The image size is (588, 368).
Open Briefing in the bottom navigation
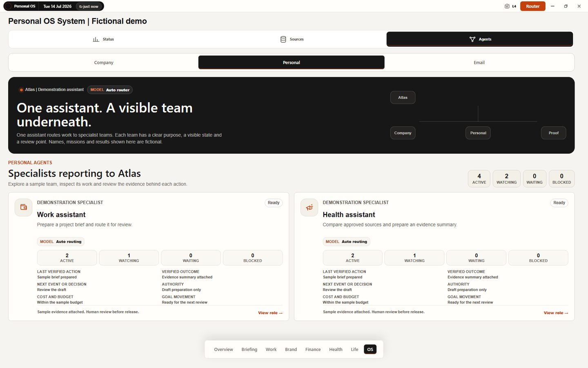pos(249,350)
